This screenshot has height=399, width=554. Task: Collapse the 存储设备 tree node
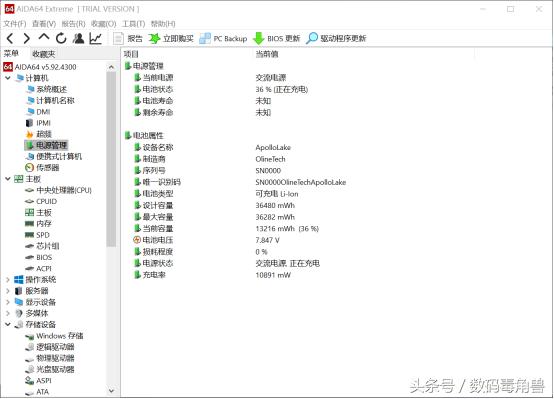point(8,324)
